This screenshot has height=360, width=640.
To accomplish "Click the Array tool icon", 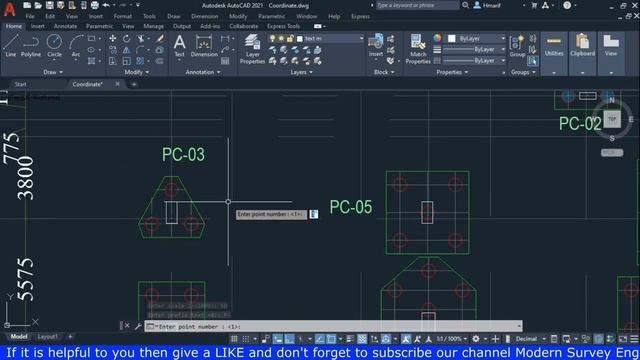I will pos(140,61).
